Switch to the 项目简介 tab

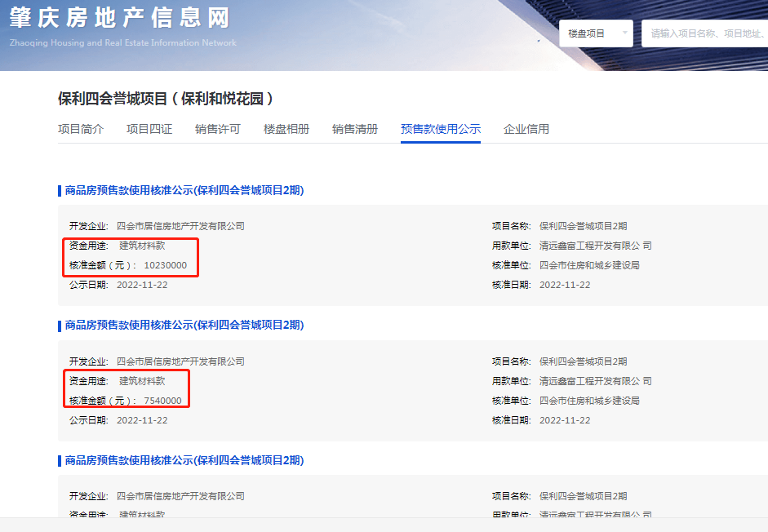click(81, 129)
